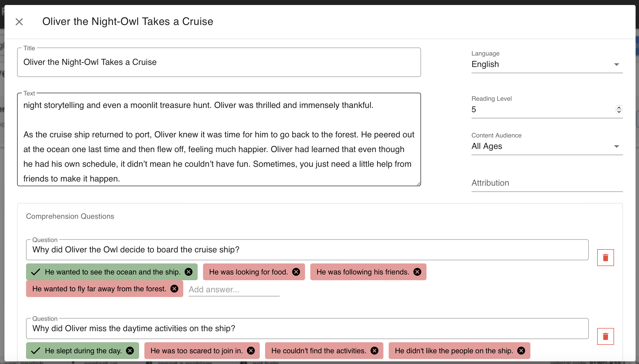
Task: Edit the cruise ship boarding question text
Action: (x=307, y=250)
